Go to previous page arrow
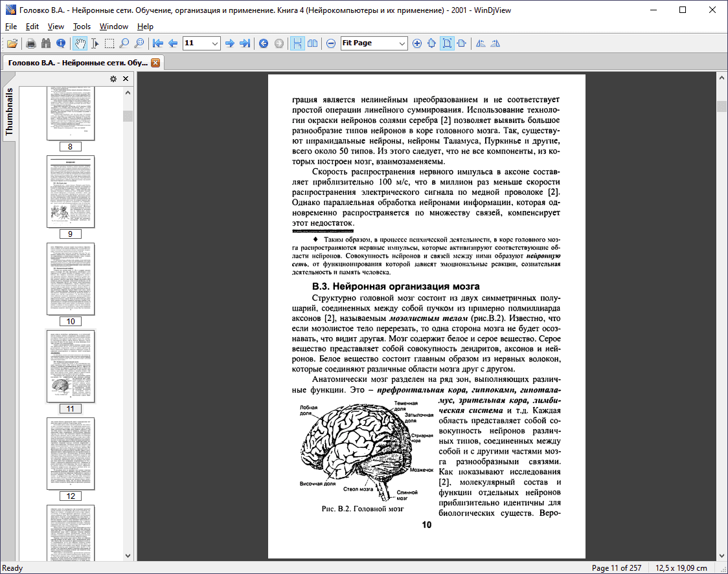 (173, 43)
